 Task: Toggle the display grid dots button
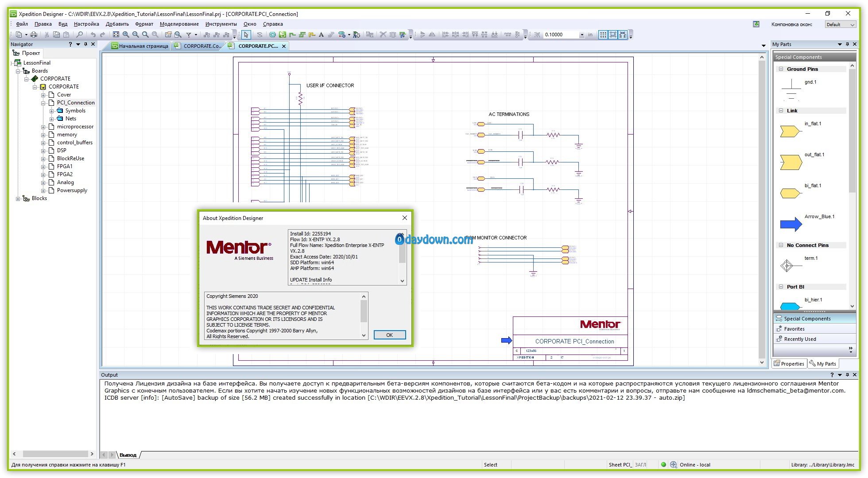click(603, 35)
